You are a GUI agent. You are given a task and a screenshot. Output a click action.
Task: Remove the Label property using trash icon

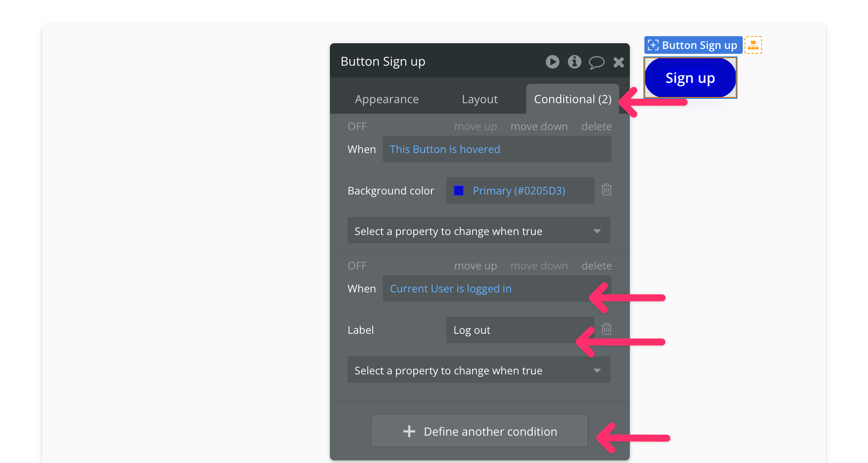click(x=606, y=329)
